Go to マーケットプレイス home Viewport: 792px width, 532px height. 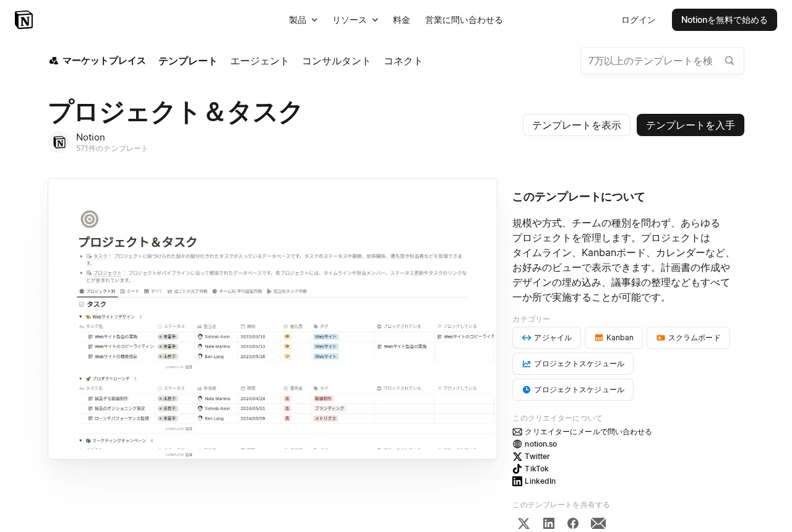click(x=97, y=61)
